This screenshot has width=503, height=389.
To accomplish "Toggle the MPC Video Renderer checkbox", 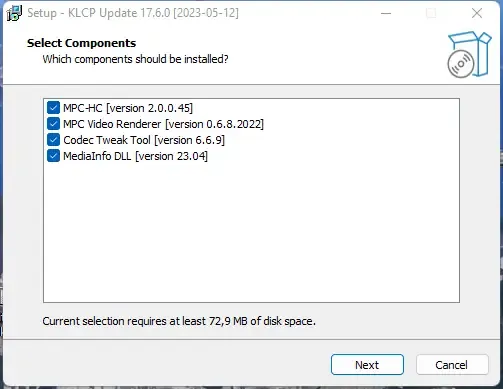I will click(53, 124).
